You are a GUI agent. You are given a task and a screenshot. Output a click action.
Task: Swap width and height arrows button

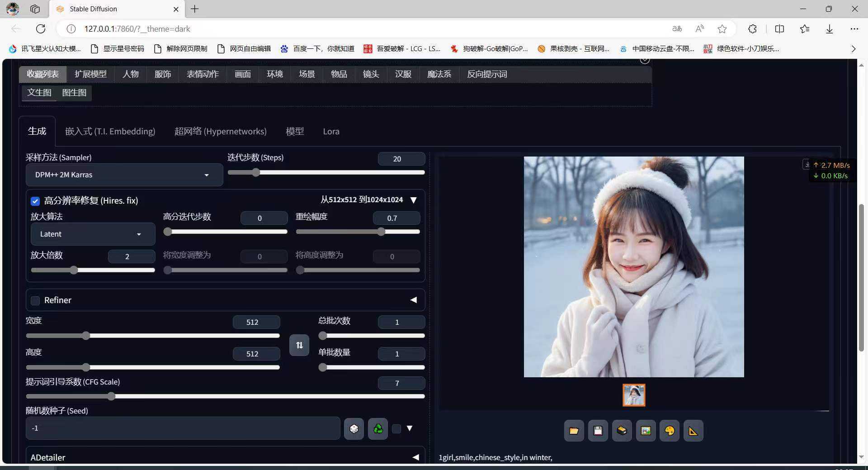click(x=299, y=345)
